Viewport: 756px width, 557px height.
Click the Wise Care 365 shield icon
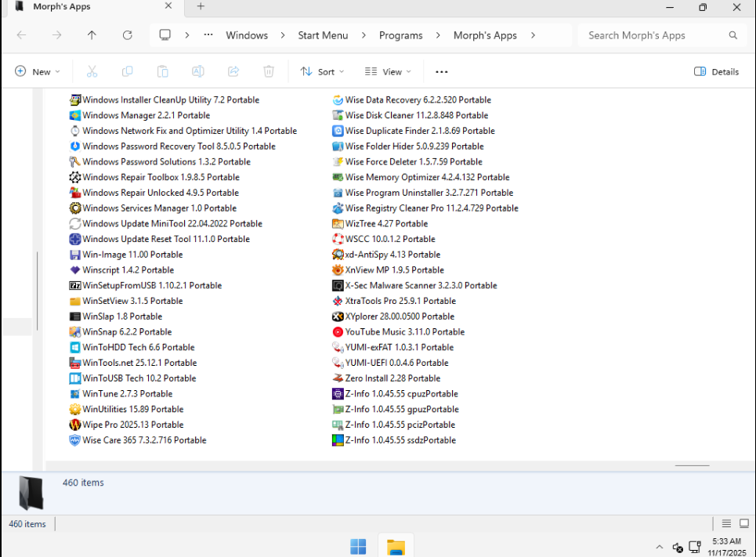pyautogui.click(x=74, y=439)
